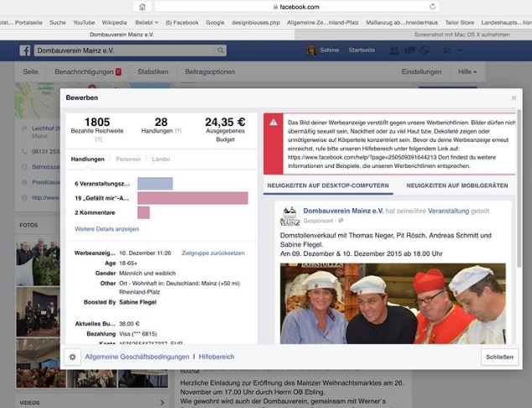Click the Leichhof address link
532x408 pixels.
pos(46,128)
